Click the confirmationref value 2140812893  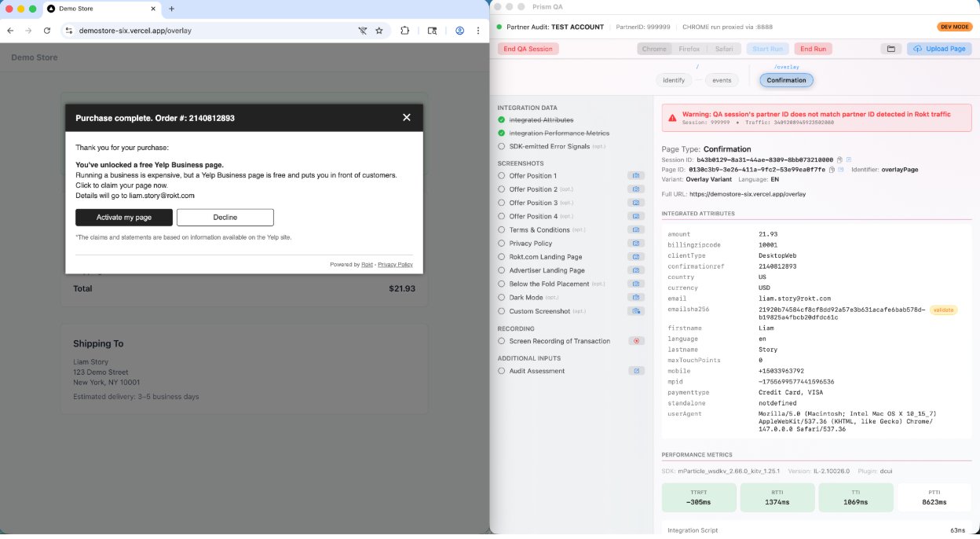pyautogui.click(x=777, y=266)
